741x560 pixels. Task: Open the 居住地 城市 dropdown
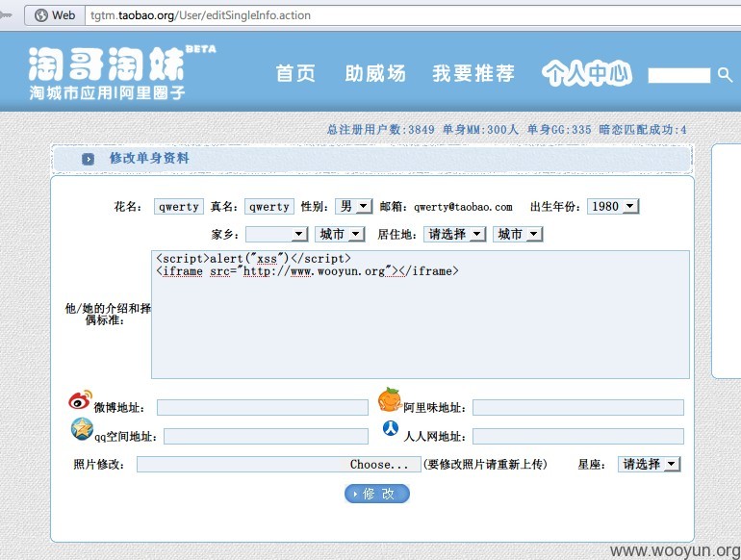click(x=518, y=234)
